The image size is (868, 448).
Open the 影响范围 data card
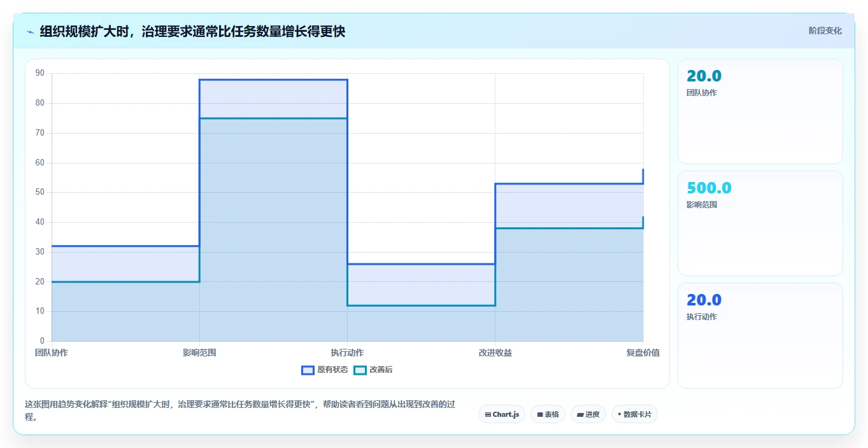tap(760, 223)
